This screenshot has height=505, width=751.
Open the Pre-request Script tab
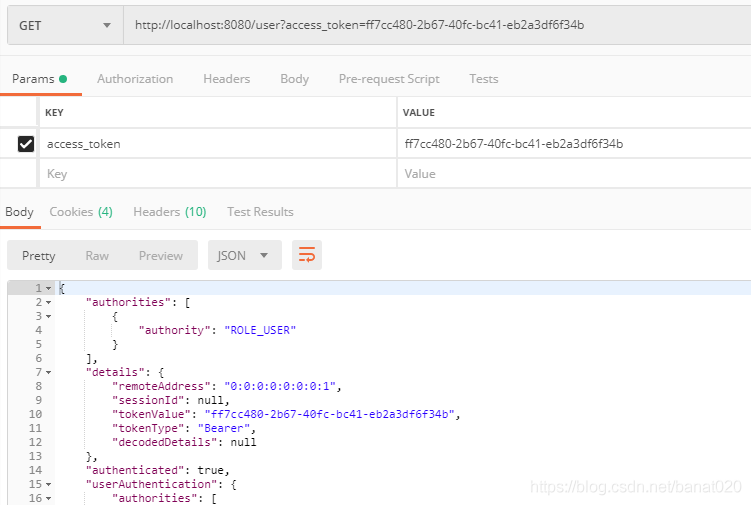(x=389, y=79)
